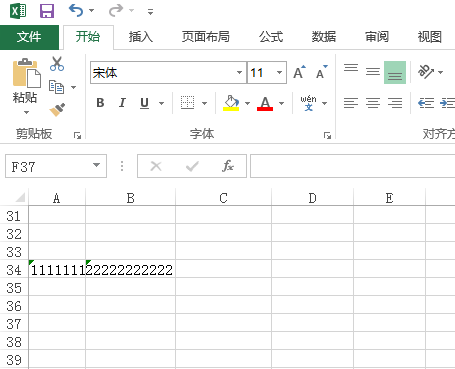The width and height of the screenshot is (455, 369).
Task: Select all cells with corner triangle
Action: (20, 198)
